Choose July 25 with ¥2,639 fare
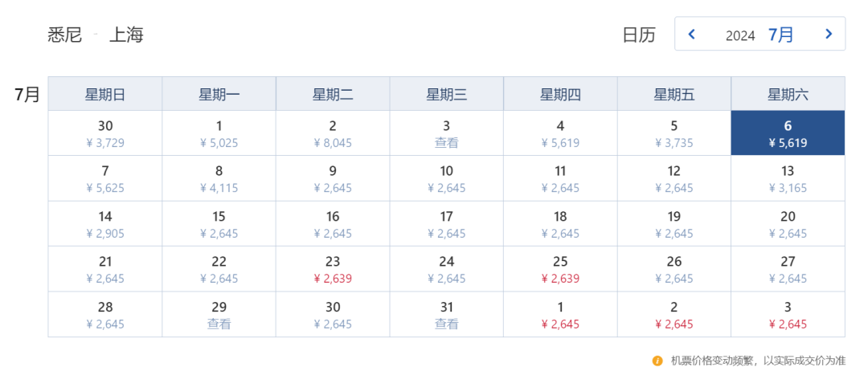This screenshot has height=371, width=868. click(560, 269)
